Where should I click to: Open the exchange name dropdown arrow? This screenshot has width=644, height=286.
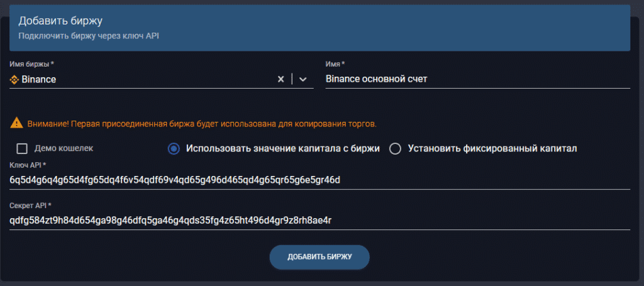tap(303, 79)
